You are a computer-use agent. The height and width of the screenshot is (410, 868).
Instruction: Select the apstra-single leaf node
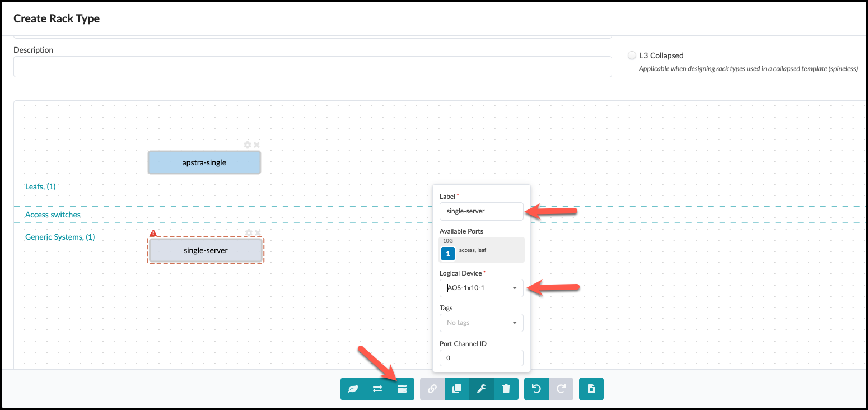click(x=204, y=162)
